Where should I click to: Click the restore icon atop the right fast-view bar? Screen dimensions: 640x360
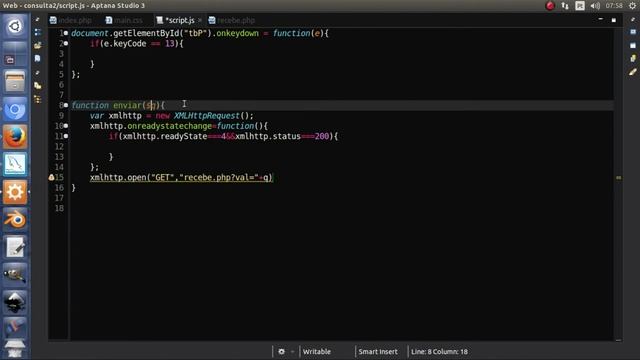(633, 19)
